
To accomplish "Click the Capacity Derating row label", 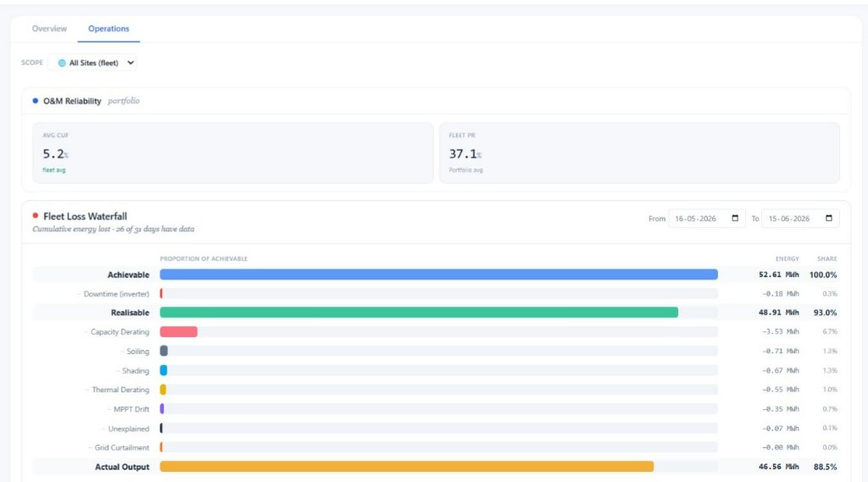I will (x=120, y=332).
